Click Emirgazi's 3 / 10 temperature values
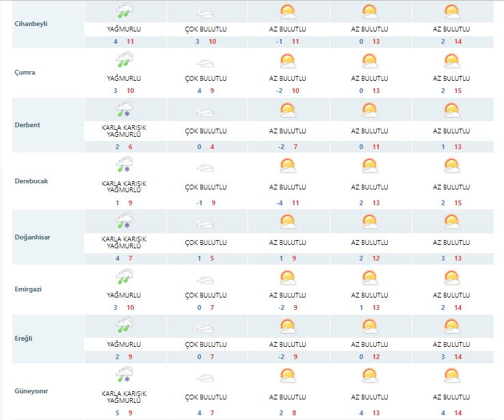This screenshot has width=504, height=420. pos(124,308)
